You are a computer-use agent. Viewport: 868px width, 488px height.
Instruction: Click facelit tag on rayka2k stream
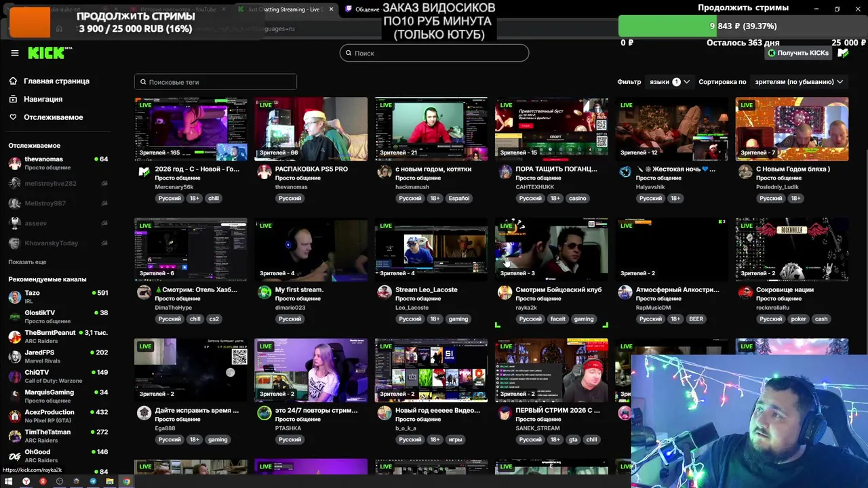tap(558, 319)
